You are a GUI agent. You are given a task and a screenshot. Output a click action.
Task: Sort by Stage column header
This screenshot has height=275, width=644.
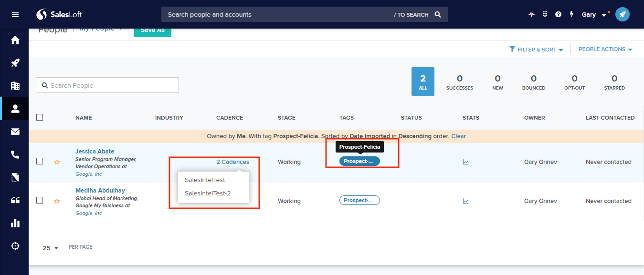(x=286, y=118)
